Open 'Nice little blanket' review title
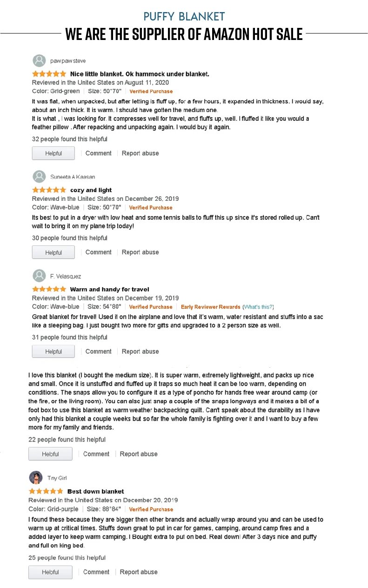Viewport: 368px width, 588px height. click(140, 74)
